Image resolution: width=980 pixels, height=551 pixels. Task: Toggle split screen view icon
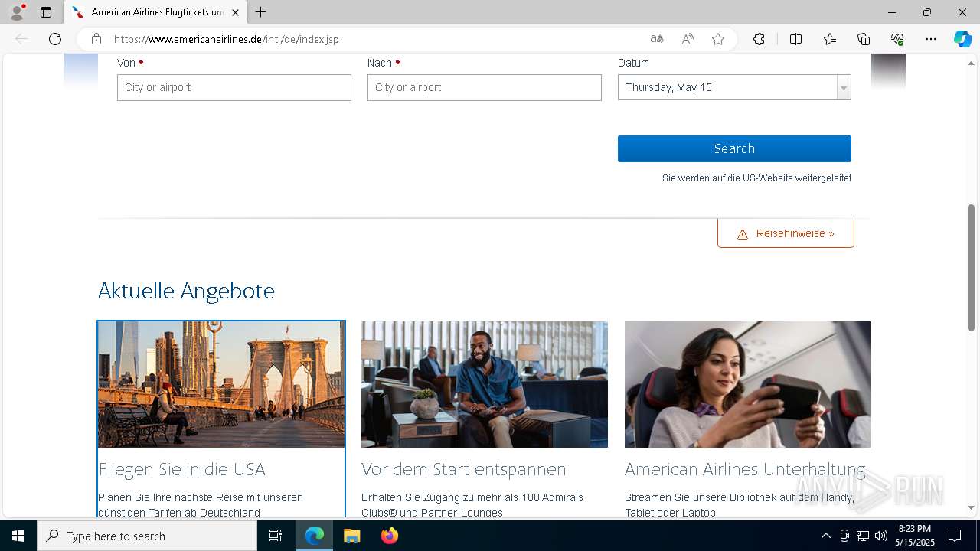pyautogui.click(x=795, y=39)
